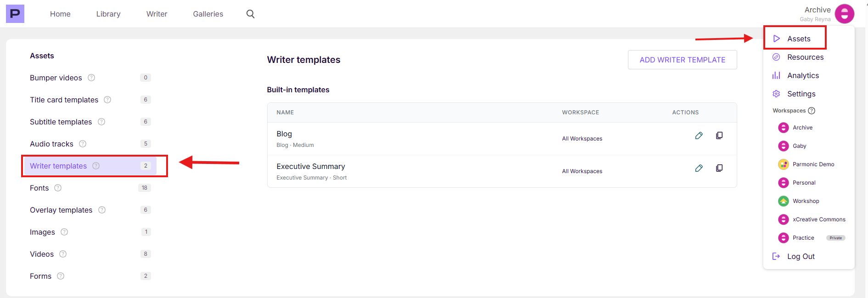Click ADD WRITER TEMPLATE button
868x298 pixels.
click(682, 60)
